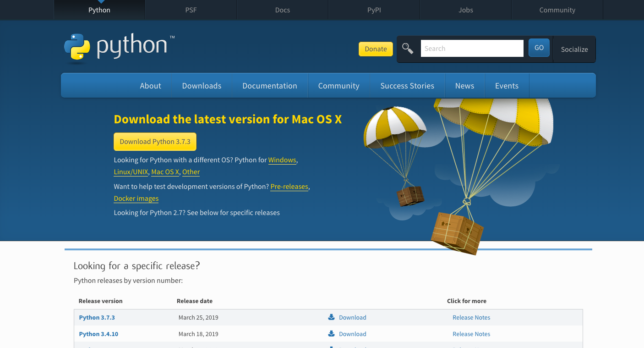Click download icon in Python 3.7.3 row
The width and height of the screenshot is (644, 348).
(x=332, y=317)
